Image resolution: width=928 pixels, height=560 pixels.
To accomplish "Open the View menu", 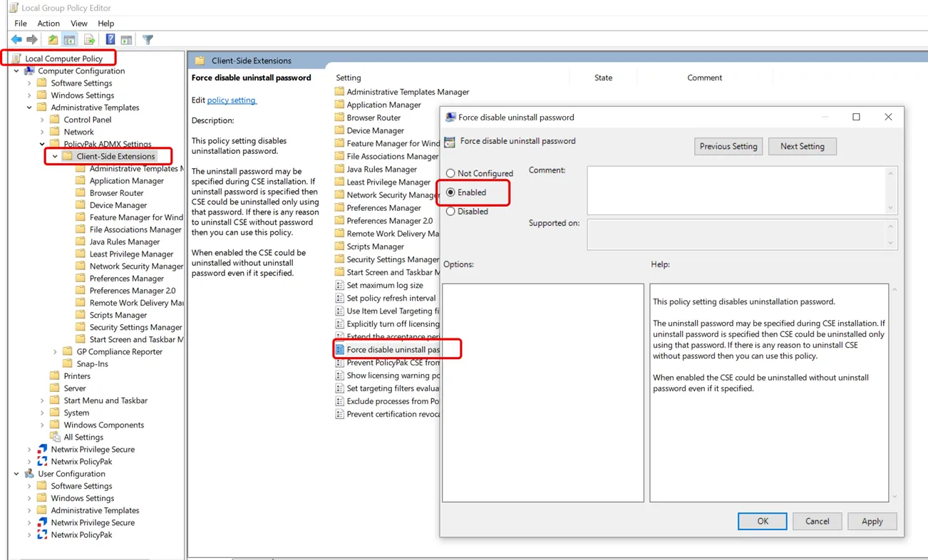I will (78, 24).
